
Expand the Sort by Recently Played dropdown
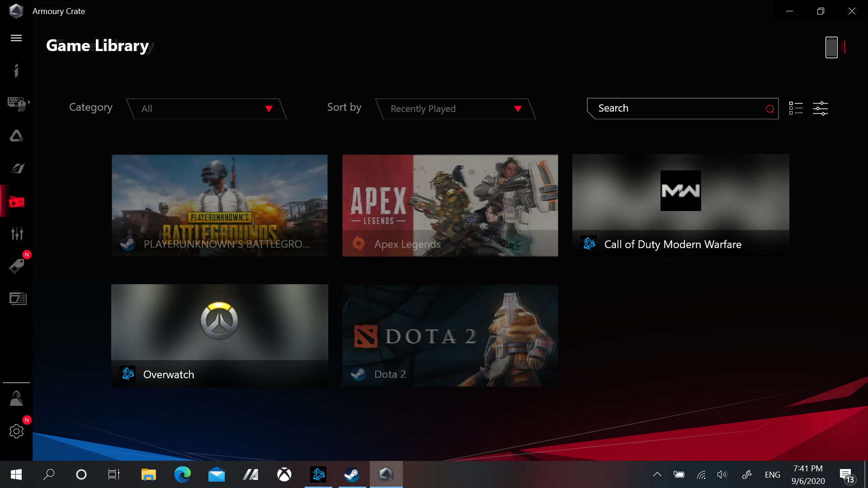(x=456, y=109)
